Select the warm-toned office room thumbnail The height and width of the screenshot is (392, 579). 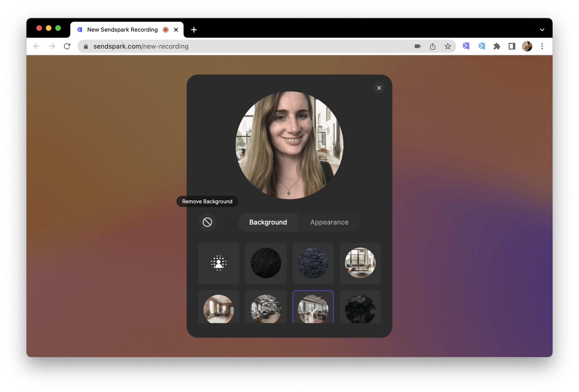(x=219, y=308)
